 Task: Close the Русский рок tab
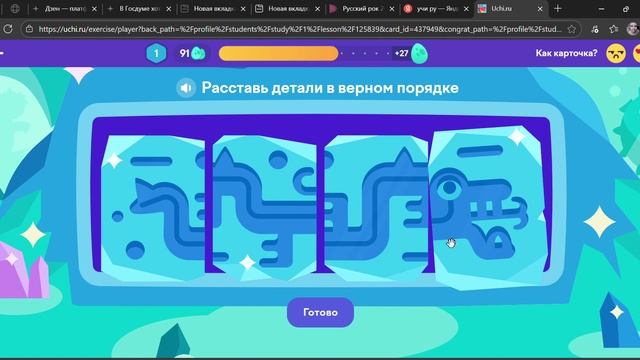coord(392,9)
